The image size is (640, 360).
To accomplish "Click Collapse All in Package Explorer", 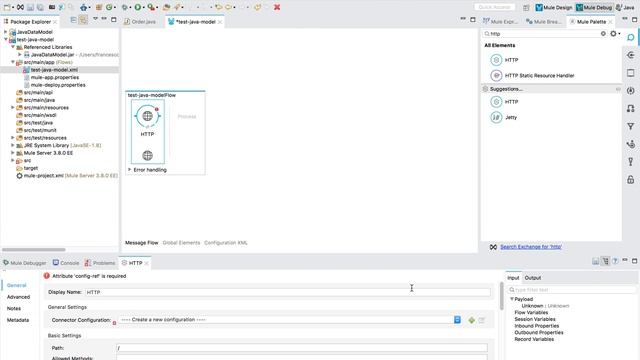I will [x=73, y=20].
